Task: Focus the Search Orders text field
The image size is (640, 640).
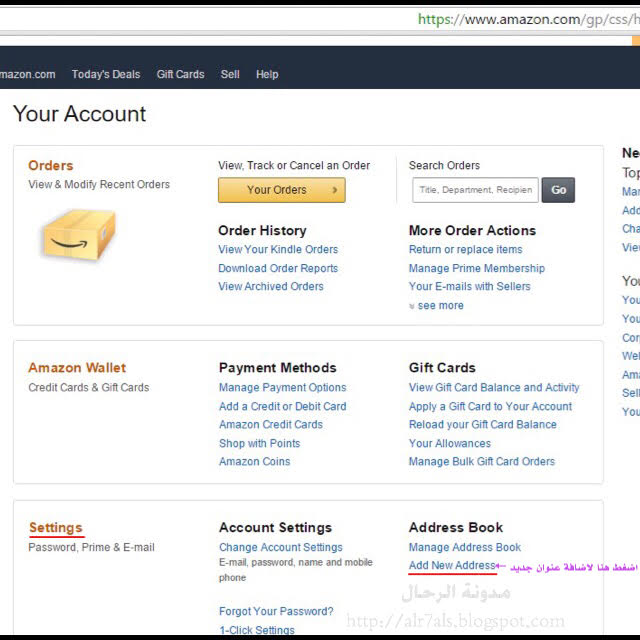Action: tap(476, 190)
